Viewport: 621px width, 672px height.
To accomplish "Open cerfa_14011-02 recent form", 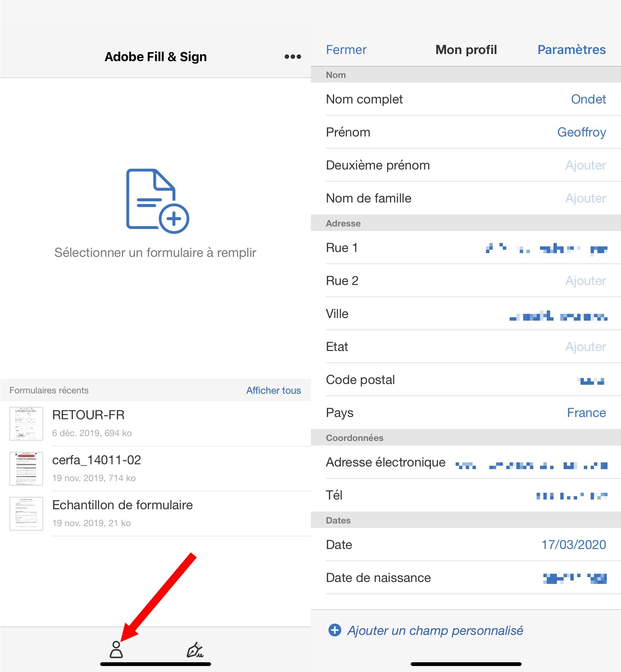I will (x=155, y=469).
